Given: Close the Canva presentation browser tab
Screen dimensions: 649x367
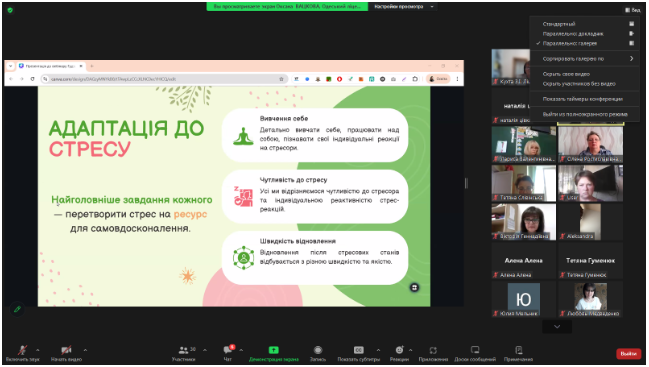Looking at the screenshot, I should point(81,66).
